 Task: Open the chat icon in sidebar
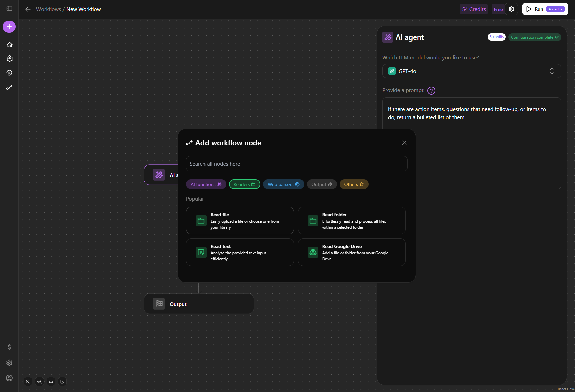9,73
